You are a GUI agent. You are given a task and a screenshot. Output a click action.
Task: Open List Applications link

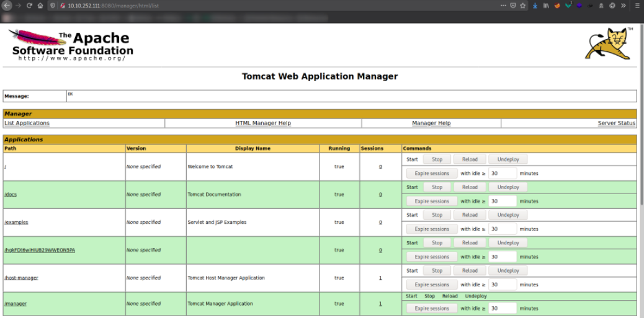coord(27,123)
